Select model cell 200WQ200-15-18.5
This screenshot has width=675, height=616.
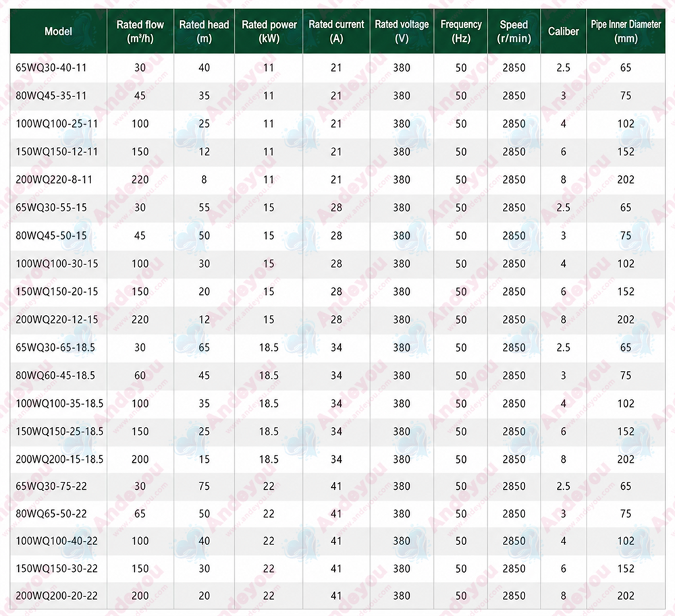(x=60, y=459)
